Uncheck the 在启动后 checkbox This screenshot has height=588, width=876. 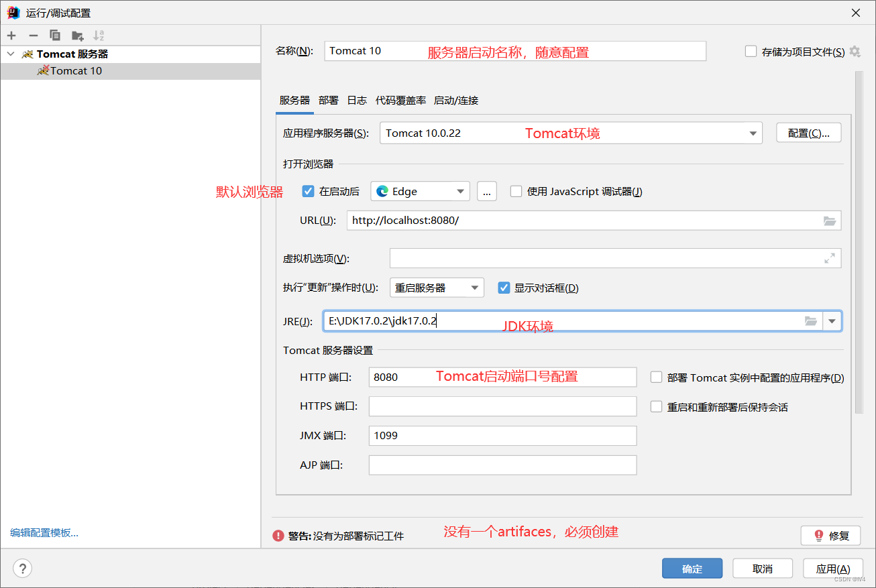point(309,191)
